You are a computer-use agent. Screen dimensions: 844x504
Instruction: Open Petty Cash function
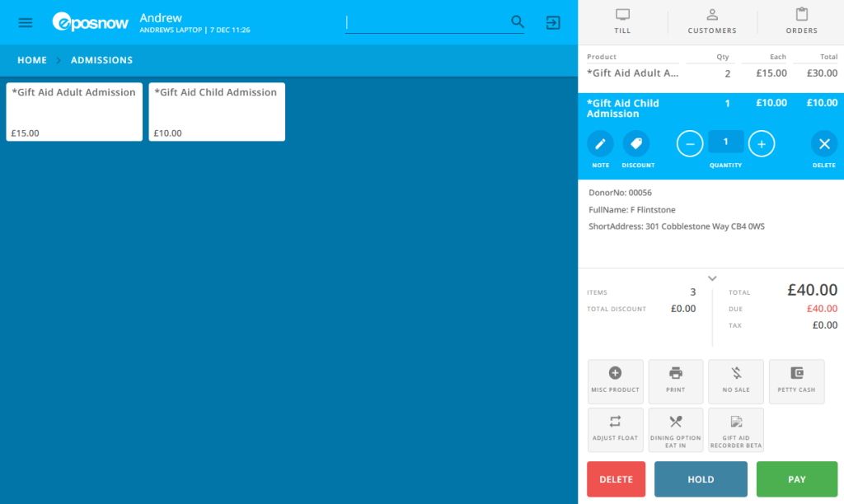click(x=796, y=380)
